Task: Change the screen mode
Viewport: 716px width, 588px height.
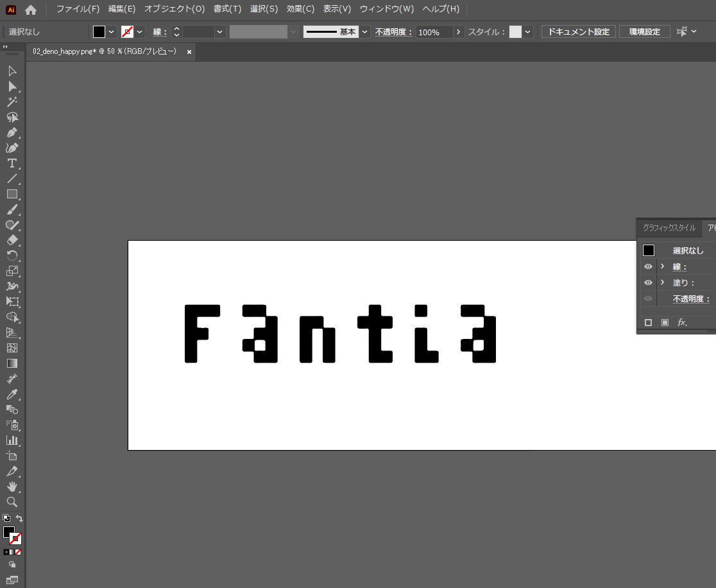Action: [12, 580]
